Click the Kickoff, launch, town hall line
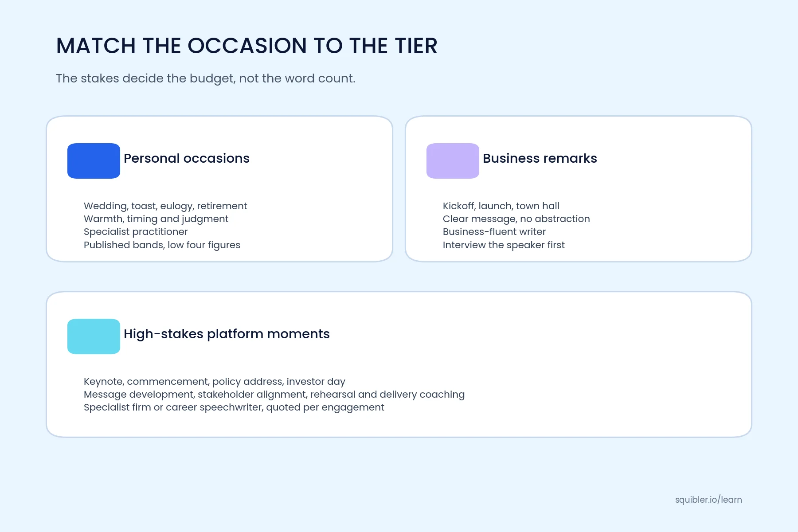Screen dimensions: 798x532 pyautogui.click(x=501, y=206)
